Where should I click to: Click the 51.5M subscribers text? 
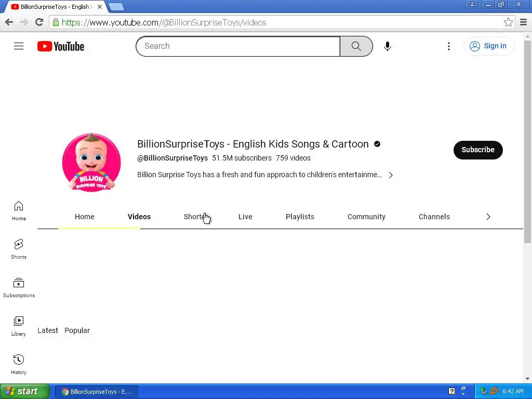(x=242, y=158)
